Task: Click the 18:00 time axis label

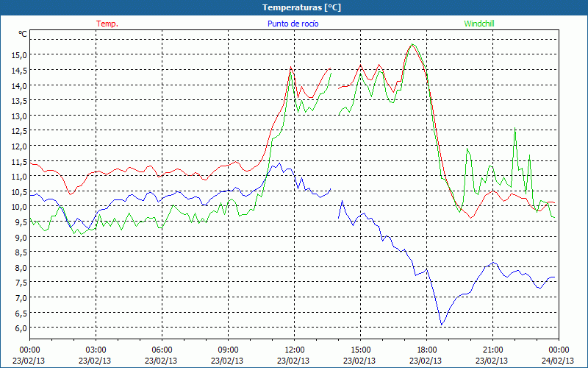Action: tap(426, 350)
